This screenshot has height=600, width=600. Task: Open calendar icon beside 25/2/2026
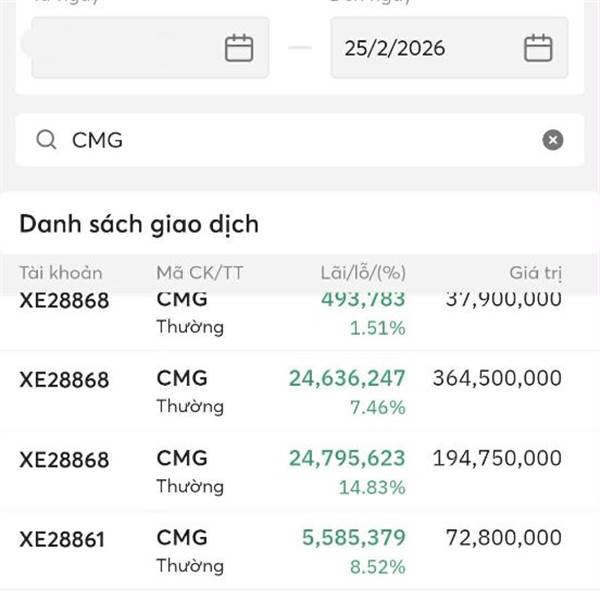[x=538, y=48]
